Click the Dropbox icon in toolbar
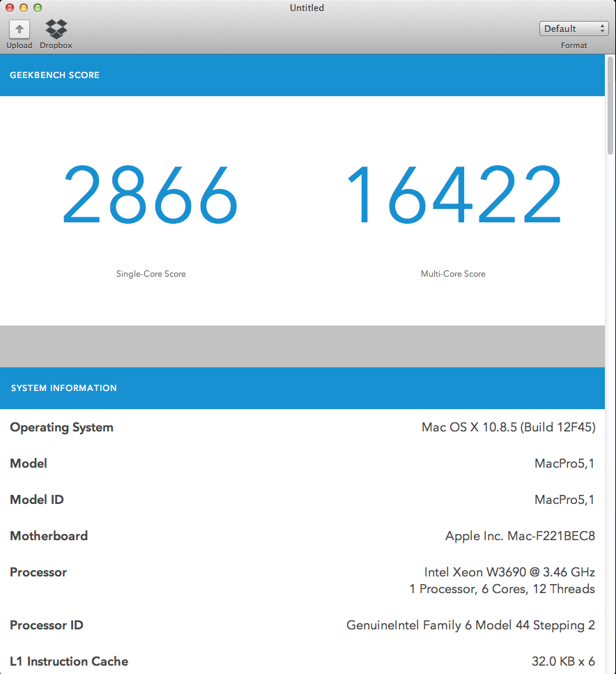 (x=56, y=29)
